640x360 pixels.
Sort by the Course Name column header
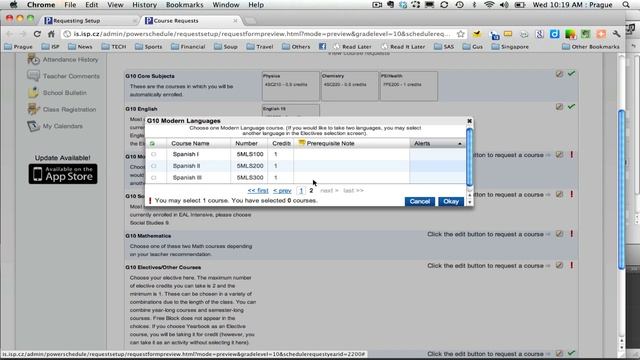pyautogui.click(x=190, y=144)
